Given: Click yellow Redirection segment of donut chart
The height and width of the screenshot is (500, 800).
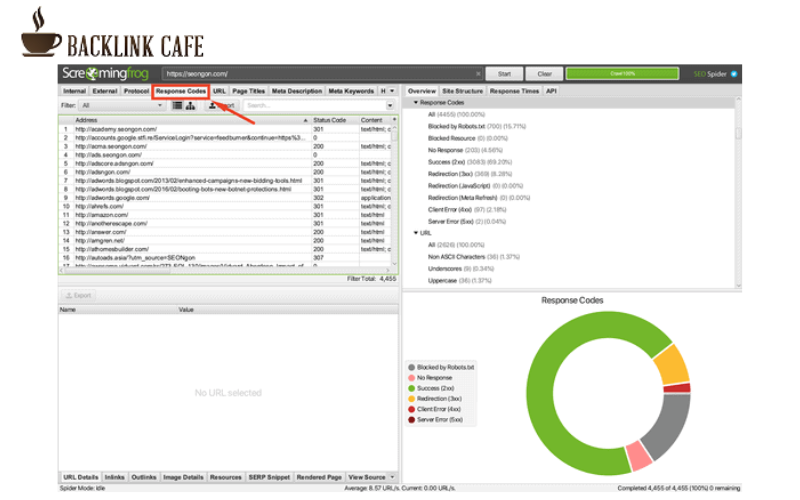Looking at the screenshot, I should [672, 364].
